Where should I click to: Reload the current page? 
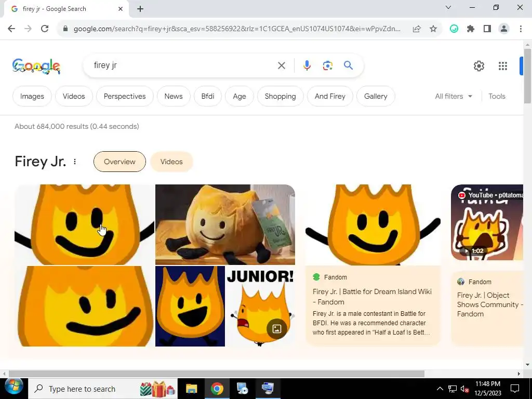tap(45, 29)
